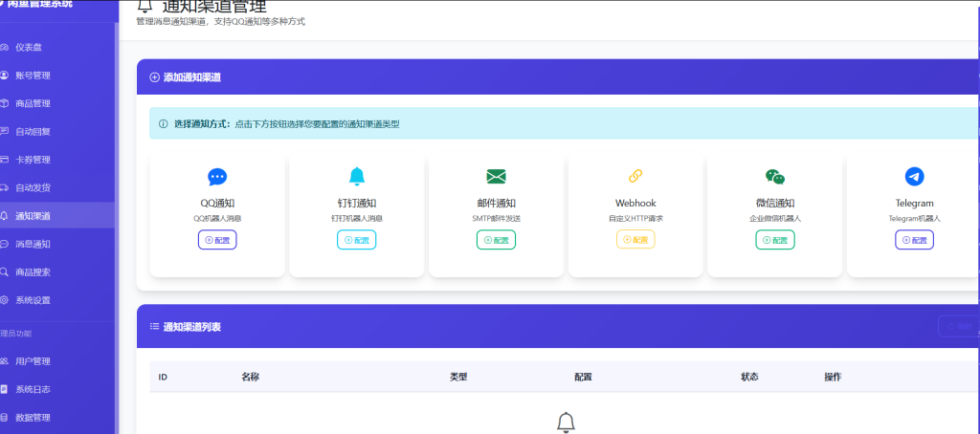Open 系统设置 in the sidebar
Image resolution: width=980 pixels, height=434 pixels.
tap(32, 300)
